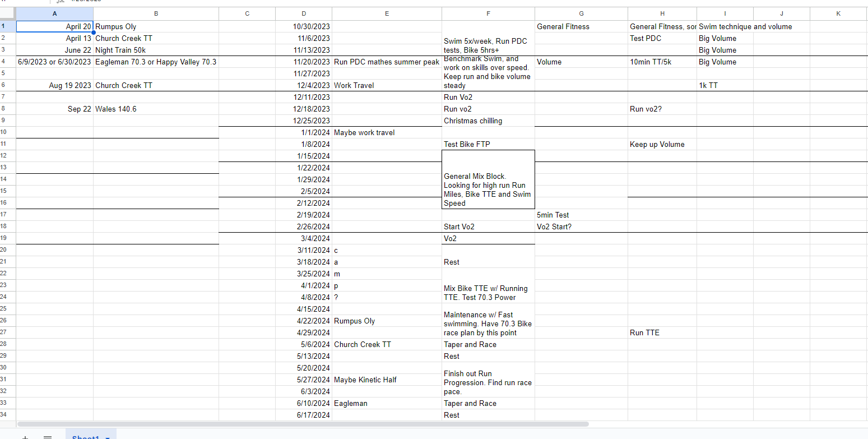Click the Test Bike FTP cell
The image size is (868, 439).
488,144
